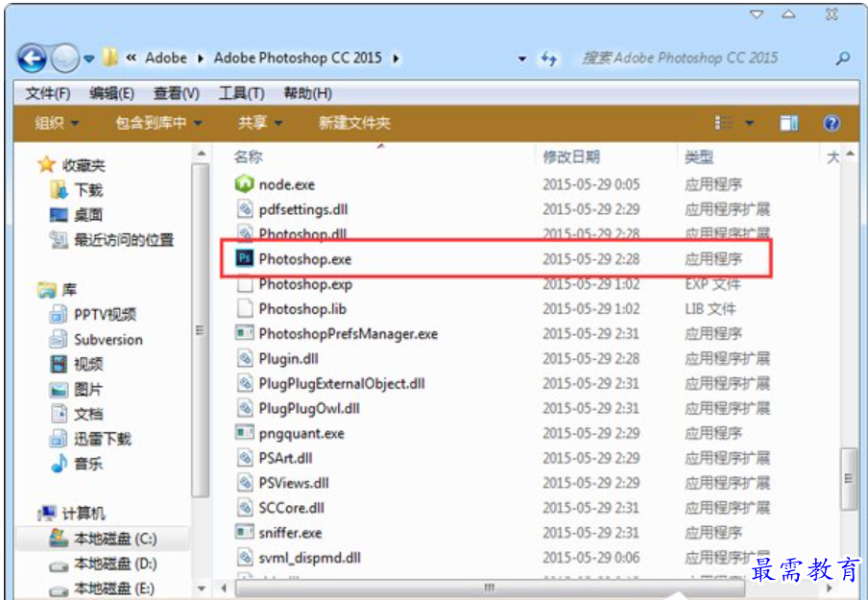Click the sniffer.exe file icon
868x600 pixels.
click(244, 532)
